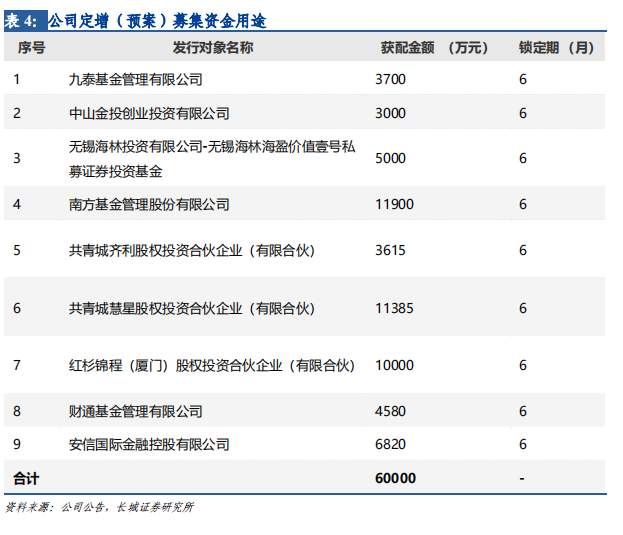
Task: Click lock-up period 6 in 共青城慧星 row
Action: [x=523, y=309]
